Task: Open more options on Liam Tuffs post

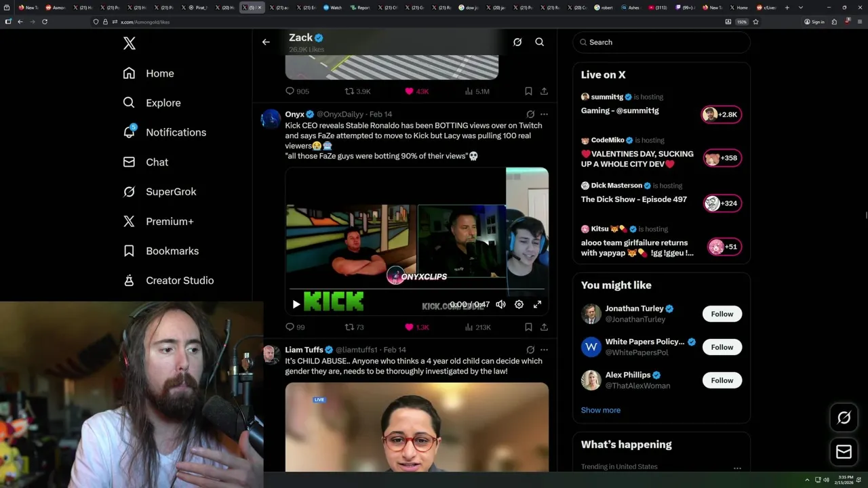Action: [x=544, y=350]
